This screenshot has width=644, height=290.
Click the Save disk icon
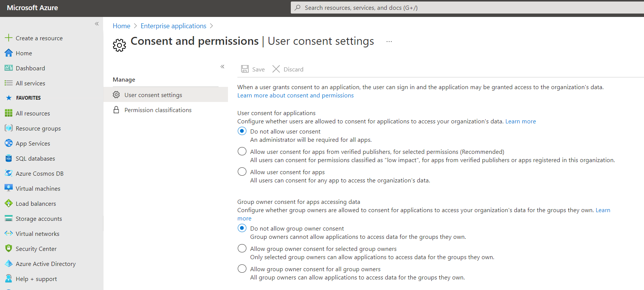point(245,69)
